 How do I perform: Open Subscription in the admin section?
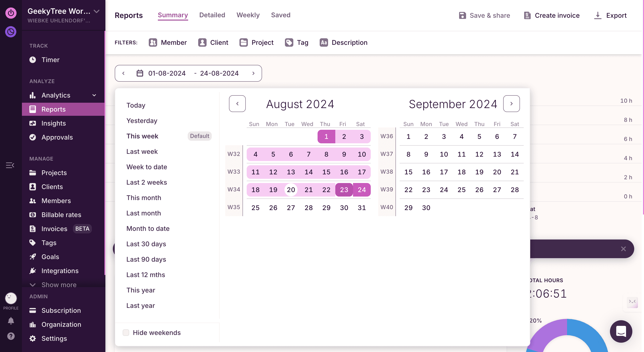point(61,310)
